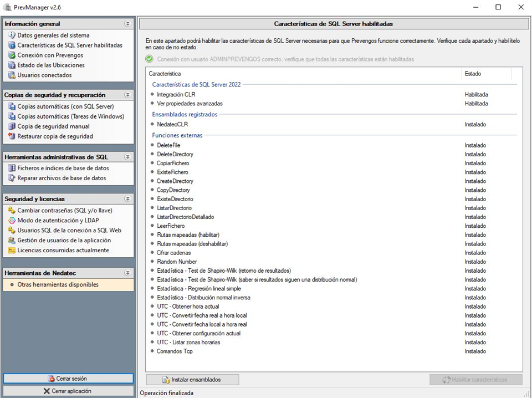
Task: Click the Datos generales del sistema icon
Action: [x=12, y=35]
